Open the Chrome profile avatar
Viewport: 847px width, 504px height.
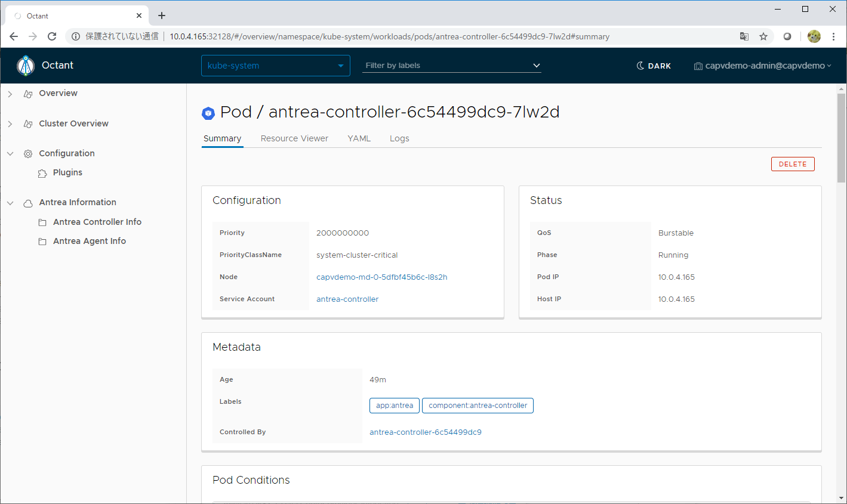[814, 36]
